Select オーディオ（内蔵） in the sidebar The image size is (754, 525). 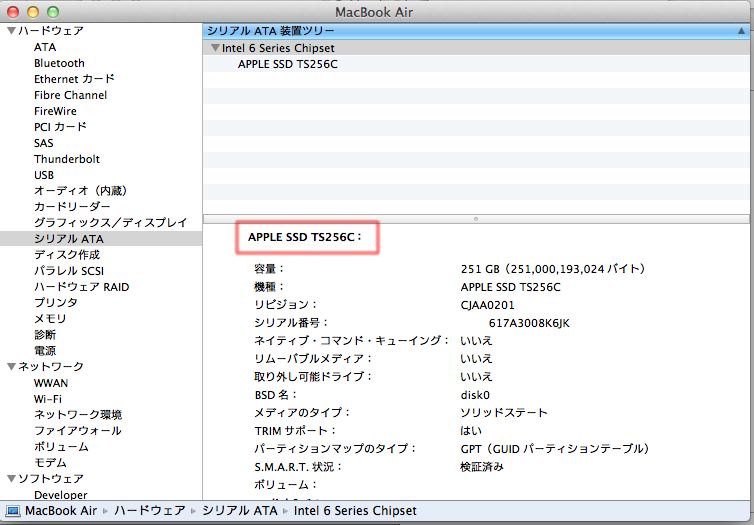tap(80, 191)
